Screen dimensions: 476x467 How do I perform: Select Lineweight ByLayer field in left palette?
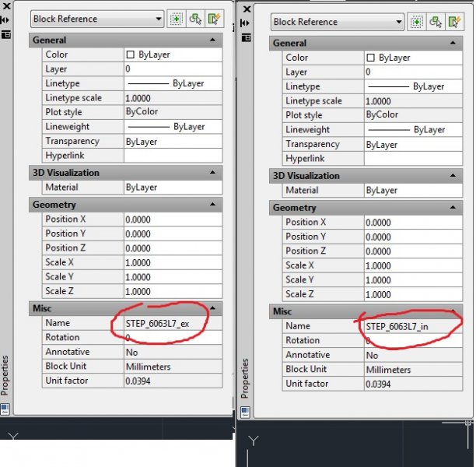(173, 126)
